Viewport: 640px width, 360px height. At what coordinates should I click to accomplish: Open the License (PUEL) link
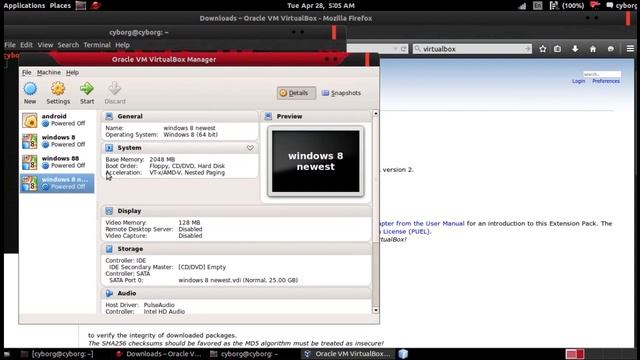[x=404, y=231]
